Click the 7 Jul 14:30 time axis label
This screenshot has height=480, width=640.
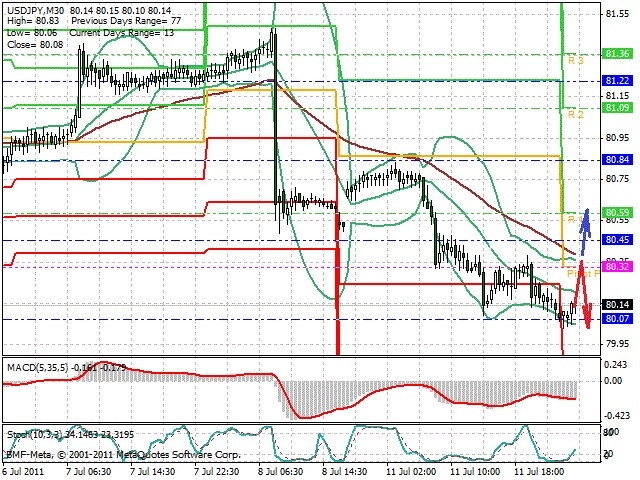153,471
